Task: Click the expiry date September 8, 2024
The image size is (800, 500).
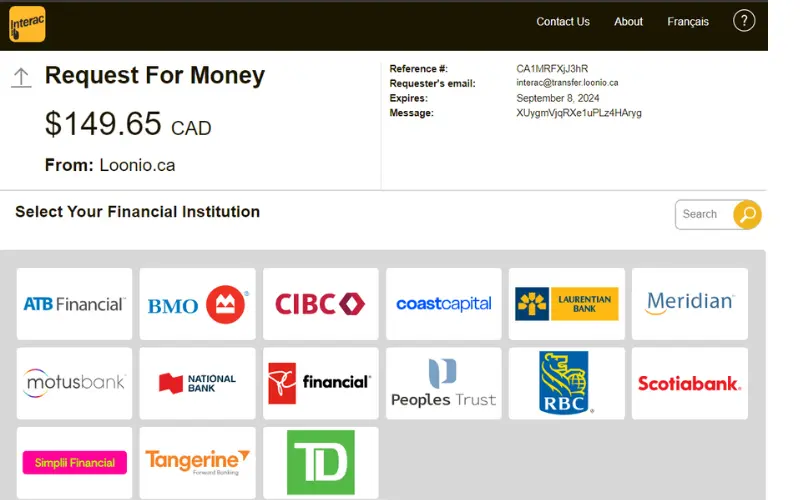Action: (558, 98)
